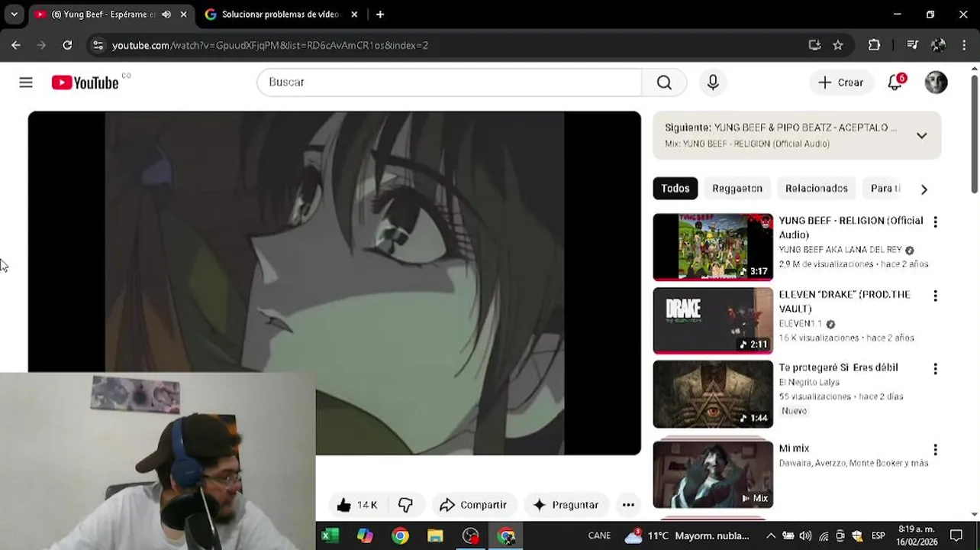
Task: Open YUNG BEEF - RELIGION thumbnail
Action: pyautogui.click(x=713, y=247)
